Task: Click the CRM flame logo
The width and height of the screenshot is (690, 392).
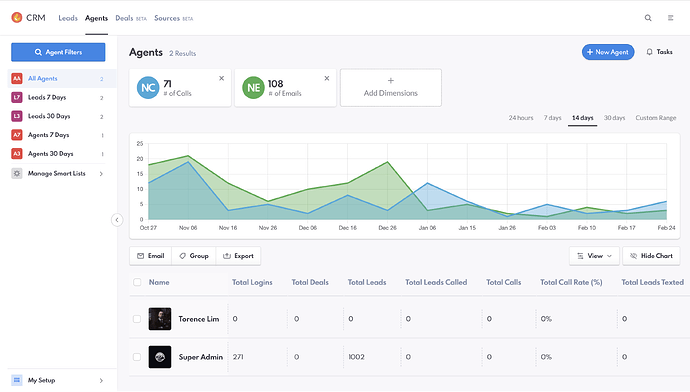Action: pyautogui.click(x=17, y=18)
